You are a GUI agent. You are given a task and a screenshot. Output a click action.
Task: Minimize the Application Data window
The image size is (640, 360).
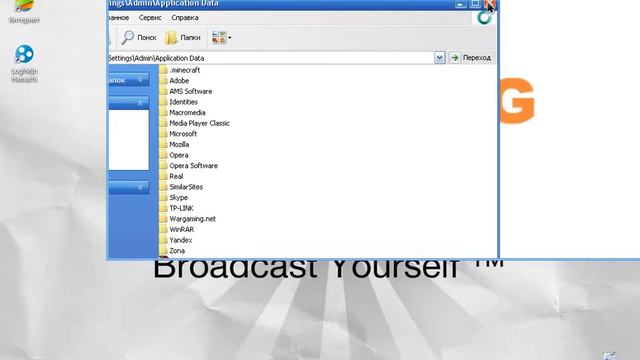460,4
